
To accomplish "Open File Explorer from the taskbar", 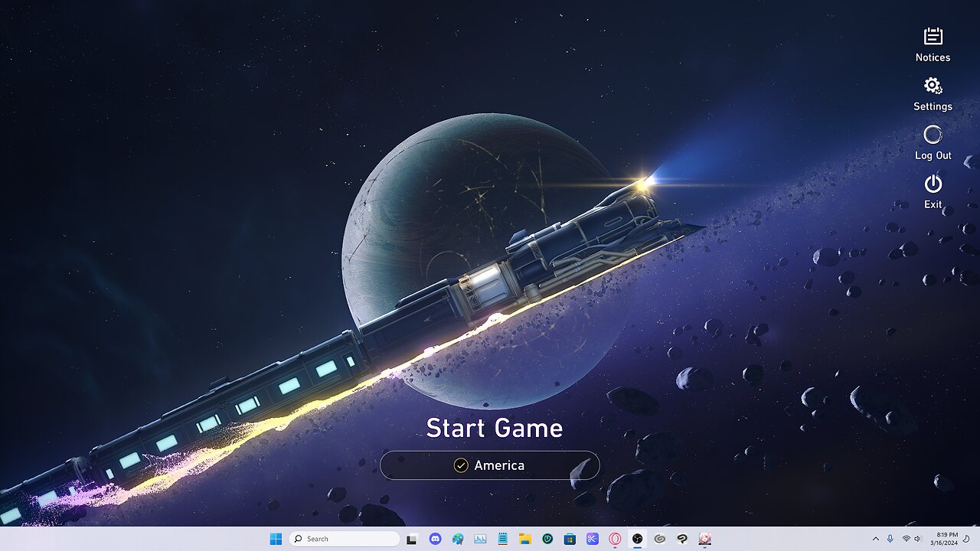I will 525,539.
